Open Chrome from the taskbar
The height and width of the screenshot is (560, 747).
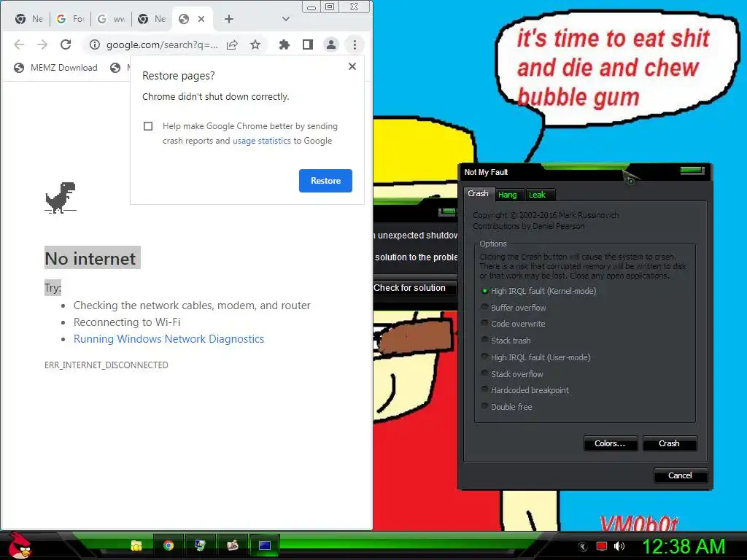click(x=169, y=545)
